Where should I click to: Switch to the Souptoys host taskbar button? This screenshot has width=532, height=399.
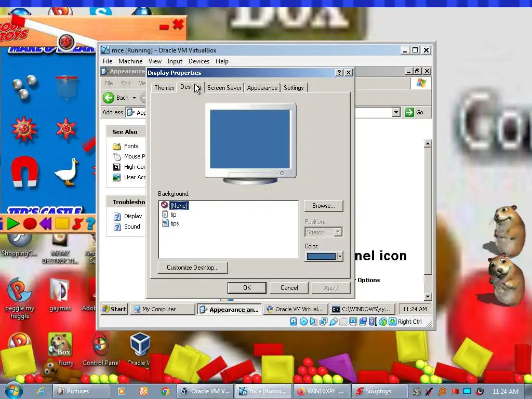tap(379, 391)
